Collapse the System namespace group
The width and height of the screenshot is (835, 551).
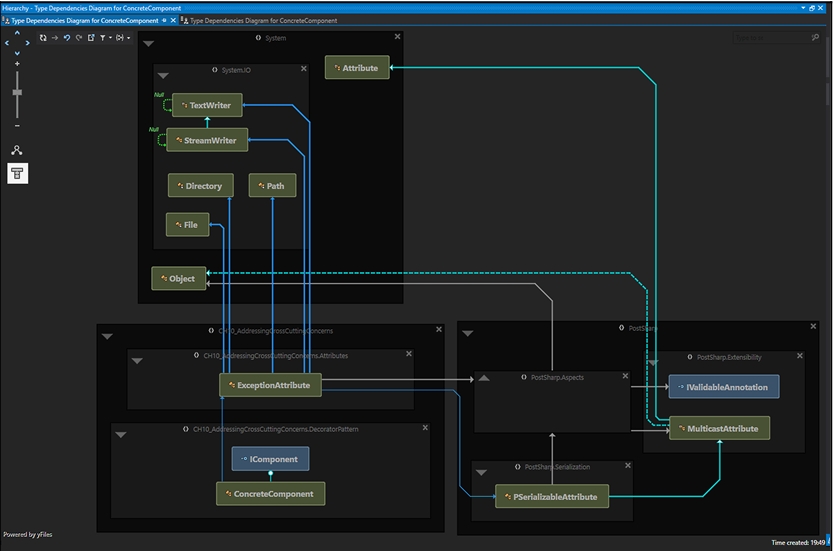click(x=148, y=45)
